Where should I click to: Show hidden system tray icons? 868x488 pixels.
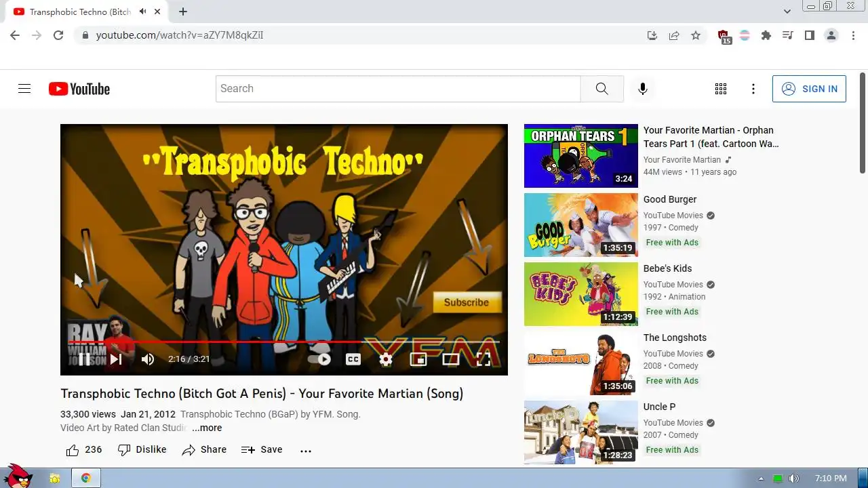(761, 479)
